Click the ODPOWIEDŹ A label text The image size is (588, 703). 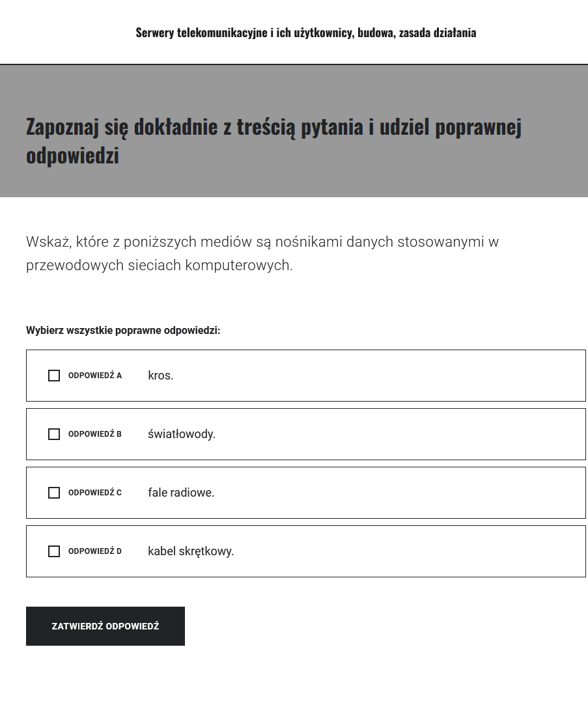(x=94, y=376)
